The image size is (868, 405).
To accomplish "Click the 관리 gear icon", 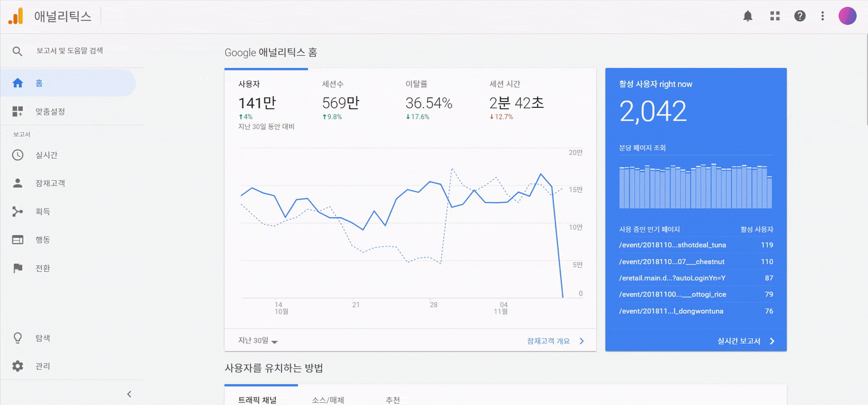I will click(18, 366).
